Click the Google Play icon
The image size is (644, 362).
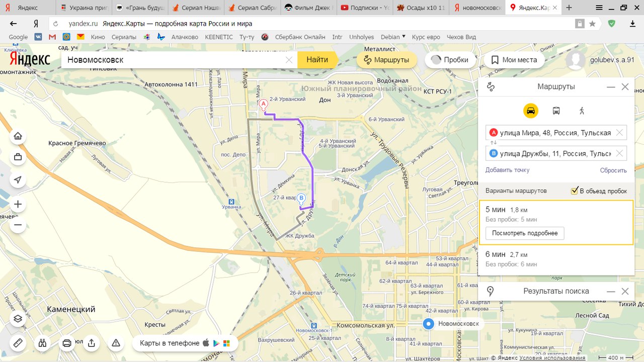coord(216,343)
